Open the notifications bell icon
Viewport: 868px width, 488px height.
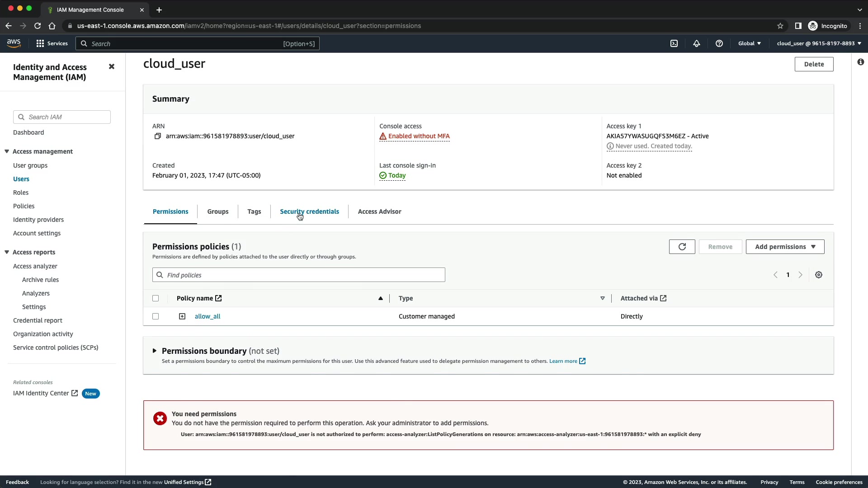click(697, 43)
